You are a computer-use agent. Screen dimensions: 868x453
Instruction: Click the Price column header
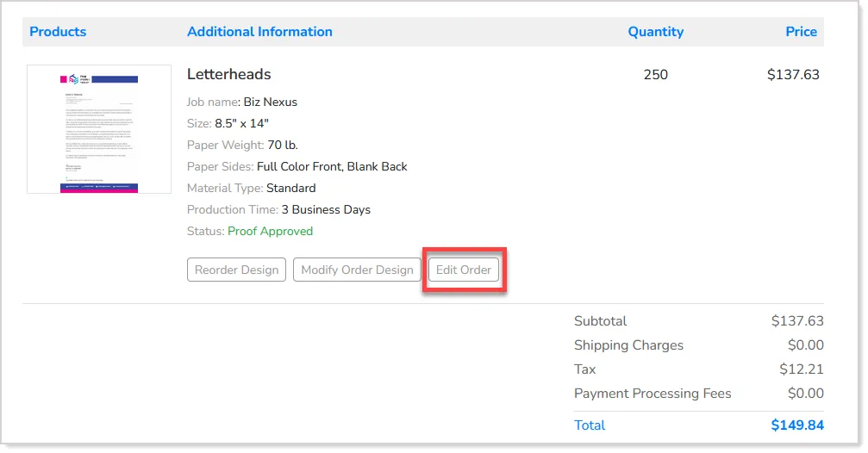pyautogui.click(x=801, y=32)
